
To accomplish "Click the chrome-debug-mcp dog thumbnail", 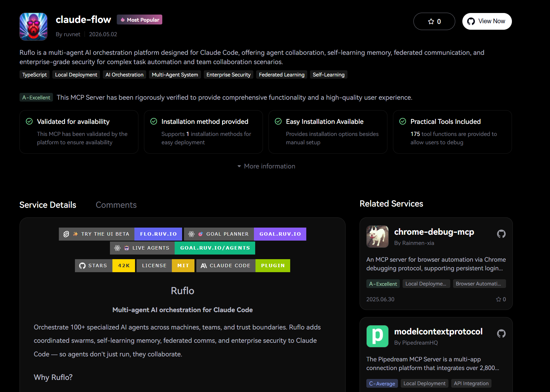I will pyautogui.click(x=378, y=237).
